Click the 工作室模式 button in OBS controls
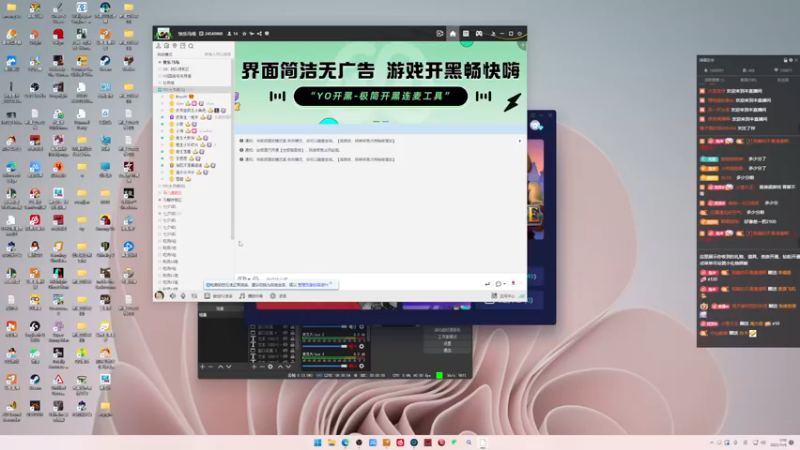 click(x=447, y=337)
